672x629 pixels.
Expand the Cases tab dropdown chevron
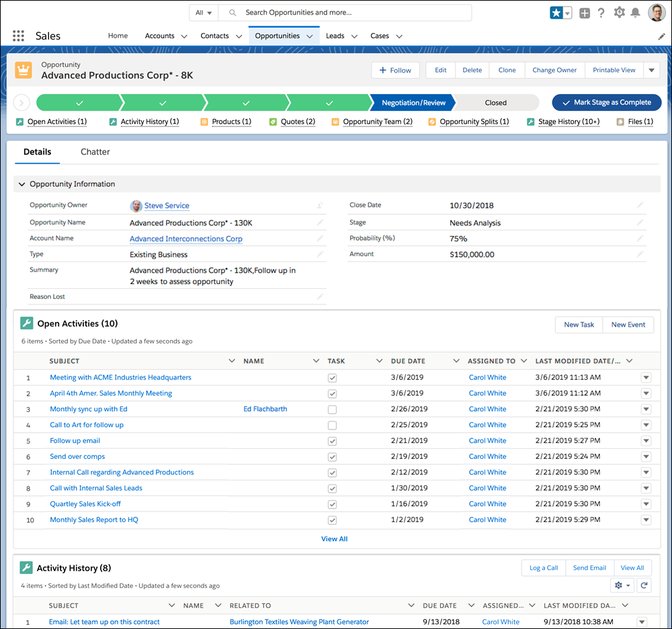pyautogui.click(x=399, y=36)
